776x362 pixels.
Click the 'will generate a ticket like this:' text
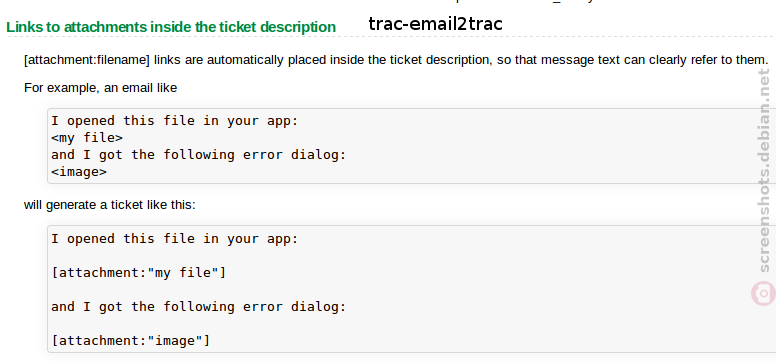(110, 205)
